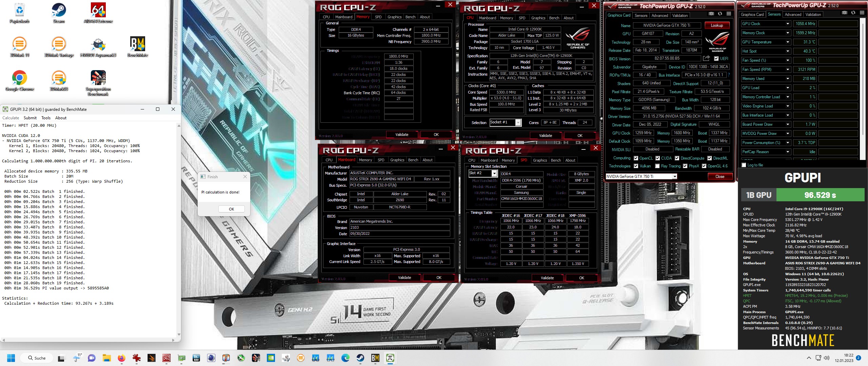This screenshot has width=868, height=366.
Task: Click GPUPI horizontal scrollbar at bottom
Action: 88,340
